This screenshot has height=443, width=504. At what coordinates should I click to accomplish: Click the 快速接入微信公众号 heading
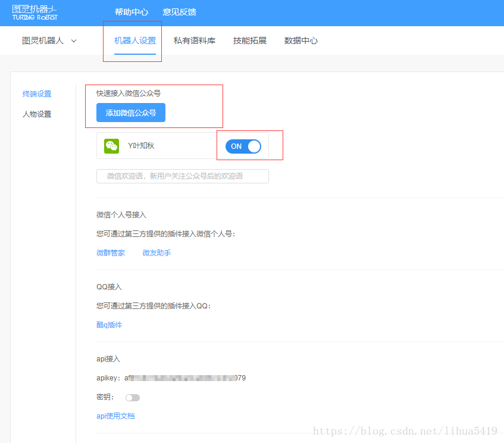tap(129, 93)
